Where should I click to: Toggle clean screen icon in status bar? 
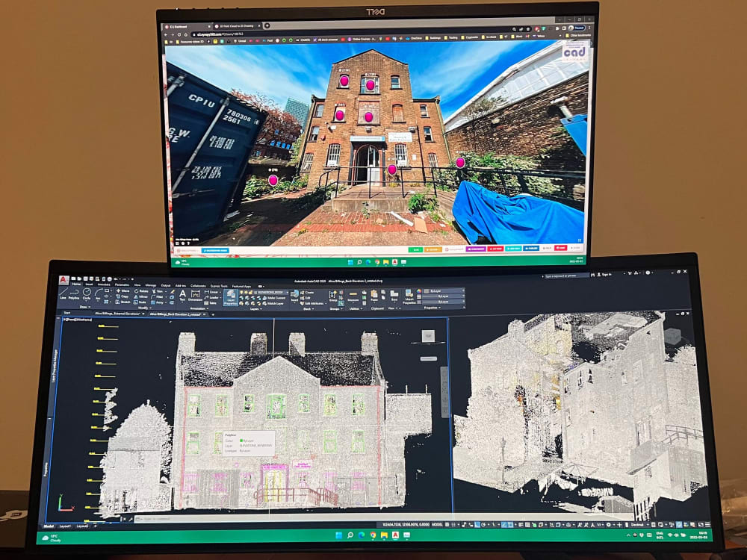tap(701, 524)
